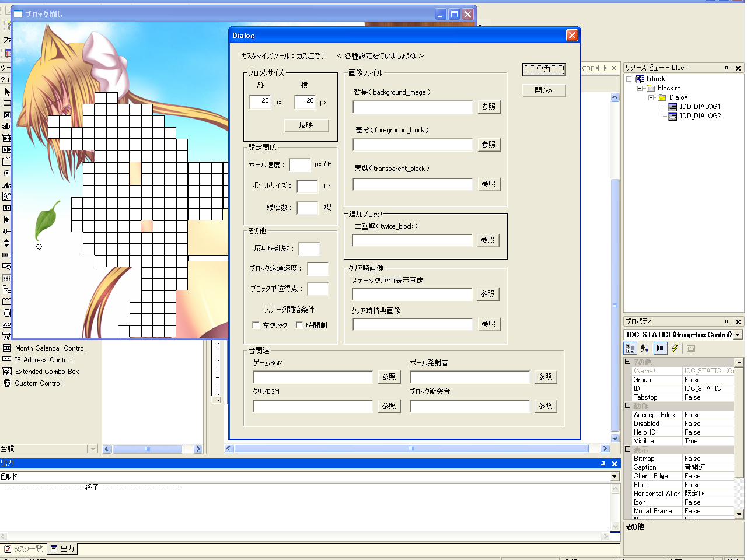This screenshot has width=747, height=560.
Task: Open the ビルド output source dropdown
Action: (x=615, y=477)
